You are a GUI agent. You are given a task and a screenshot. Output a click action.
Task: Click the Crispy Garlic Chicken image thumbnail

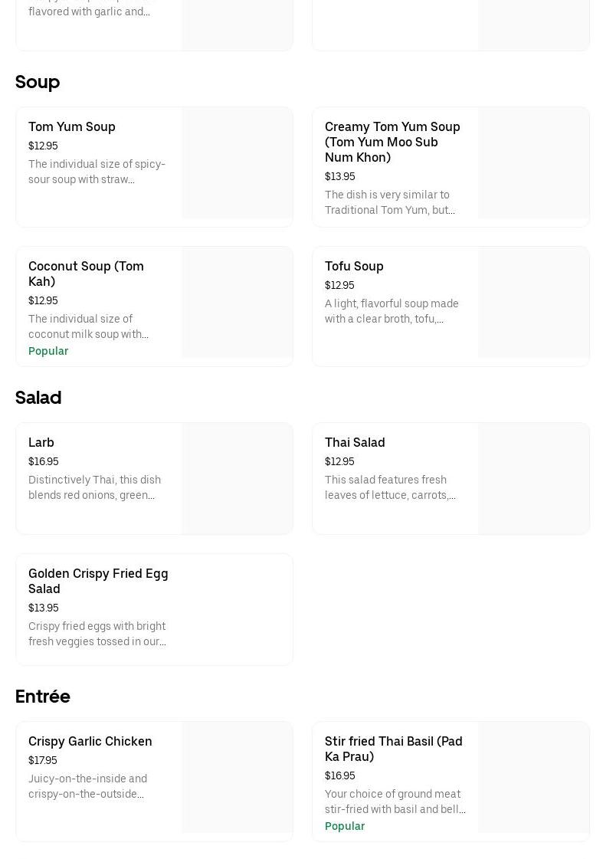tap(237, 777)
